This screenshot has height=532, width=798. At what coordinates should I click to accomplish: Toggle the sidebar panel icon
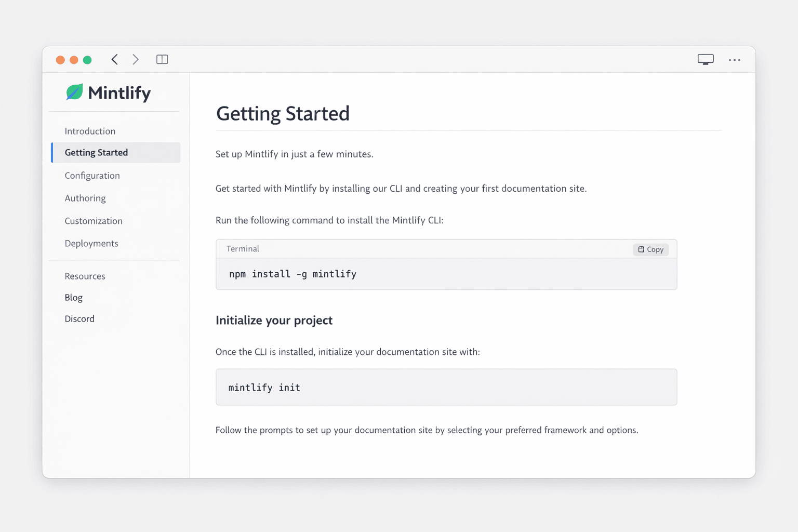[162, 59]
